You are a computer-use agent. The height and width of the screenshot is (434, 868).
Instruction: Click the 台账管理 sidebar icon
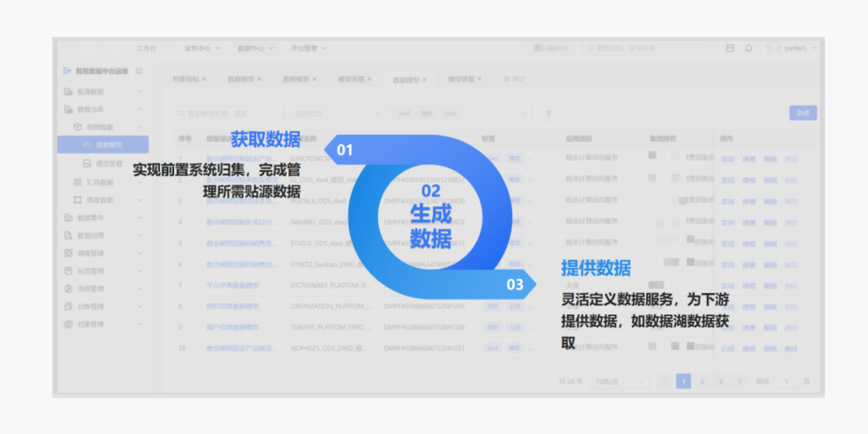click(68, 307)
